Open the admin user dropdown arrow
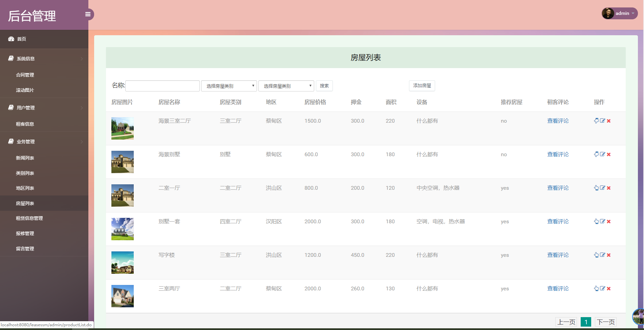Viewport: 644px width, 330px height. click(633, 14)
